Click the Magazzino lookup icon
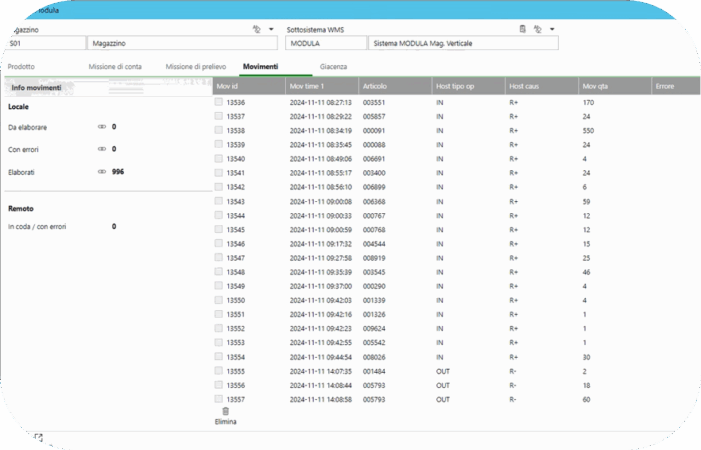This screenshot has height=450, width=701. (256, 30)
